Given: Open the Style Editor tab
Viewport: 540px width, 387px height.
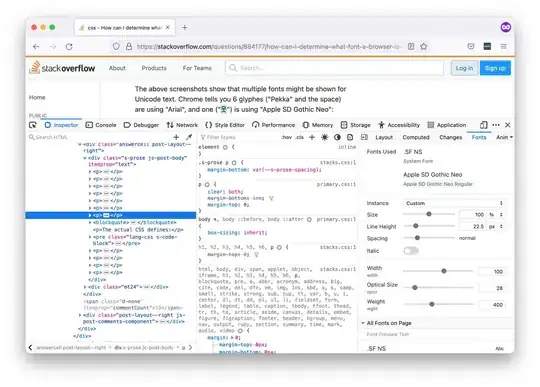Looking at the screenshot, I should 225,125.
